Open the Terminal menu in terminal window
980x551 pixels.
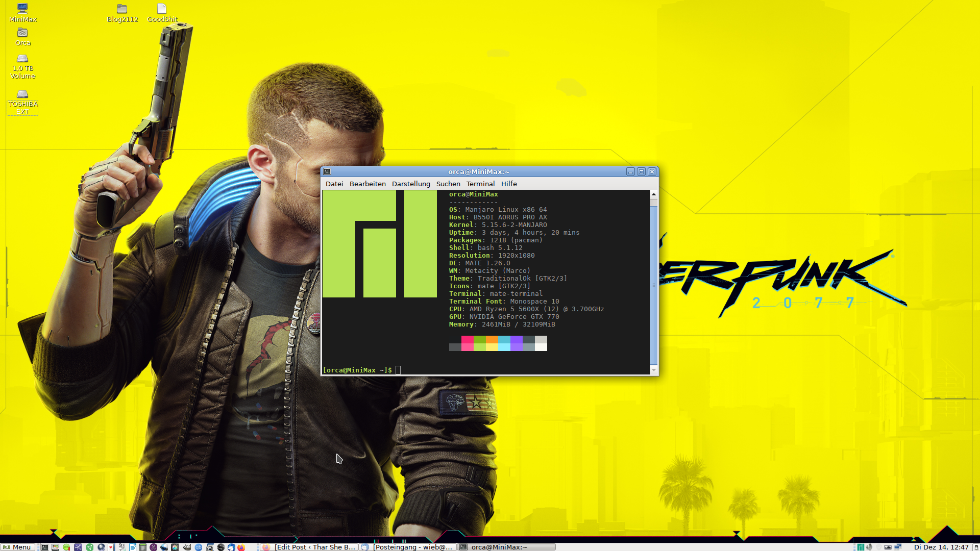[x=480, y=184]
